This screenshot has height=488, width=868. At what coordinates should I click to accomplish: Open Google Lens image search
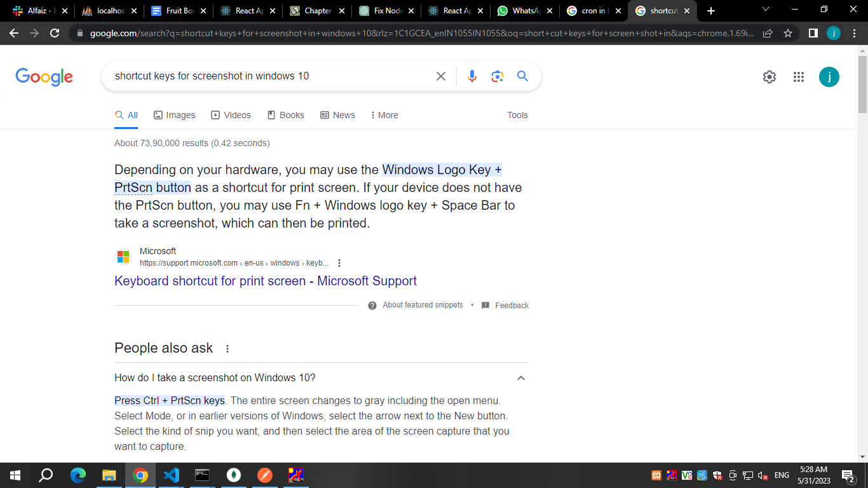(x=497, y=76)
